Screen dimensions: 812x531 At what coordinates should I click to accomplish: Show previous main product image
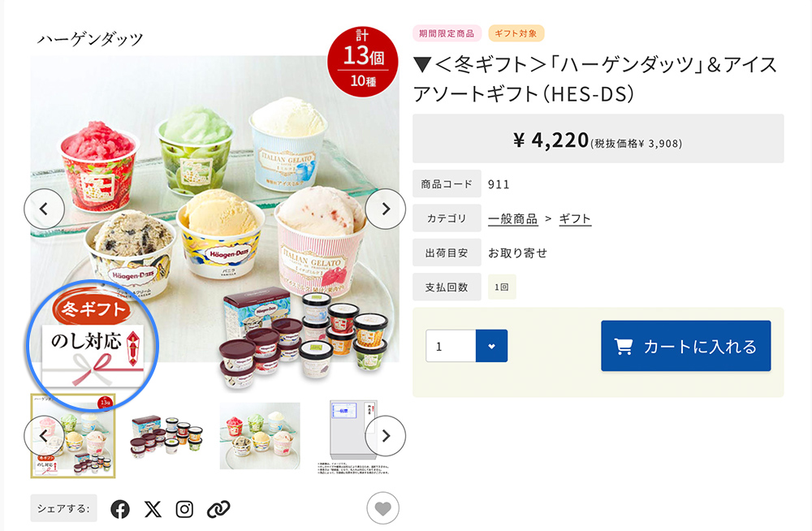click(44, 209)
